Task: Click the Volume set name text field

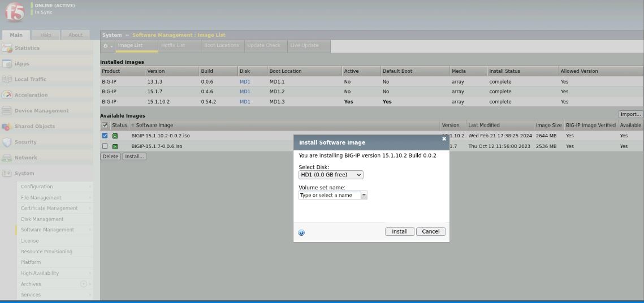Action: pos(329,195)
